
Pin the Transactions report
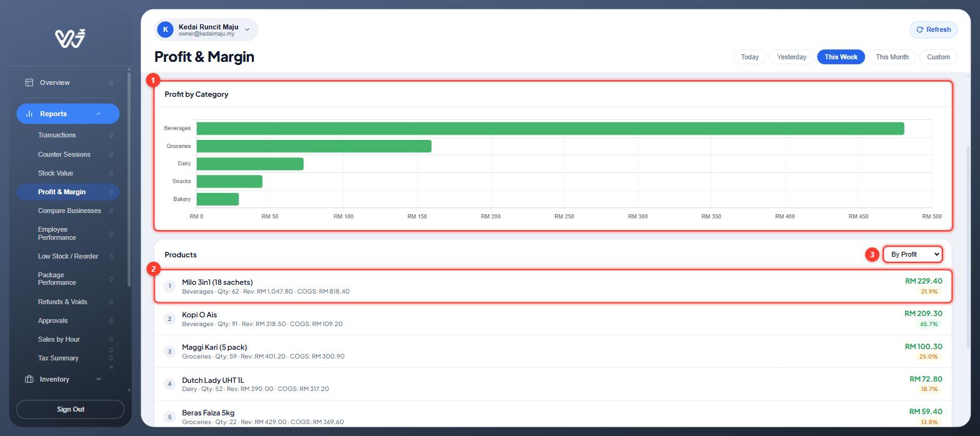tap(111, 136)
